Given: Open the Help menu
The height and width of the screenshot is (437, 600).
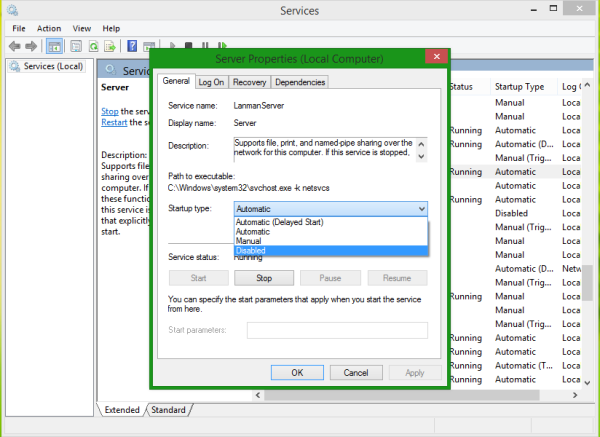Looking at the screenshot, I should tap(111, 28).
